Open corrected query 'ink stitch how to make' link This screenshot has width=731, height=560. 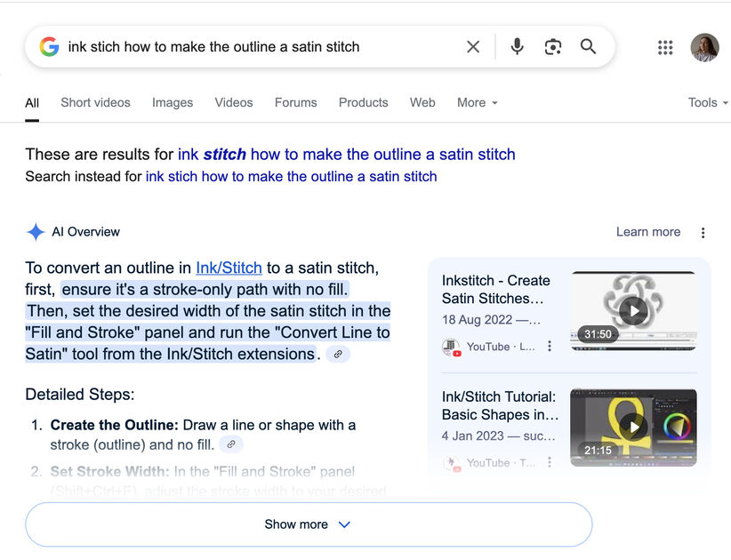[347, 154]
